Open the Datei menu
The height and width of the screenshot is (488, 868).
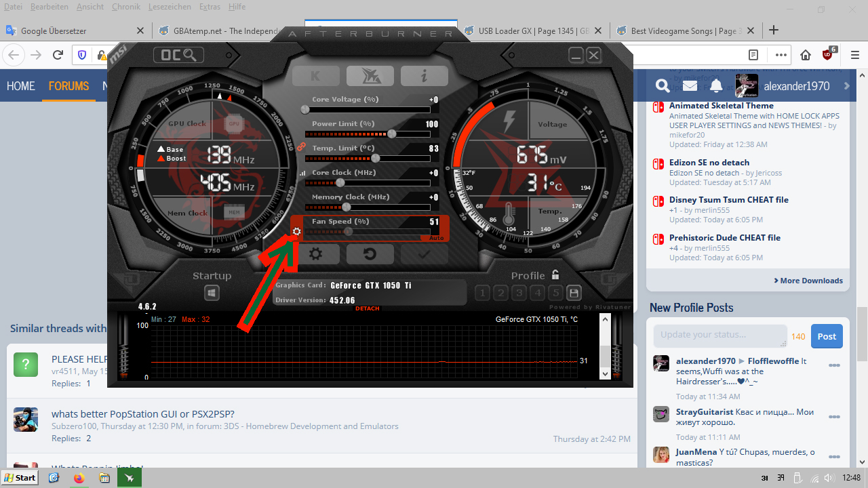14,7
